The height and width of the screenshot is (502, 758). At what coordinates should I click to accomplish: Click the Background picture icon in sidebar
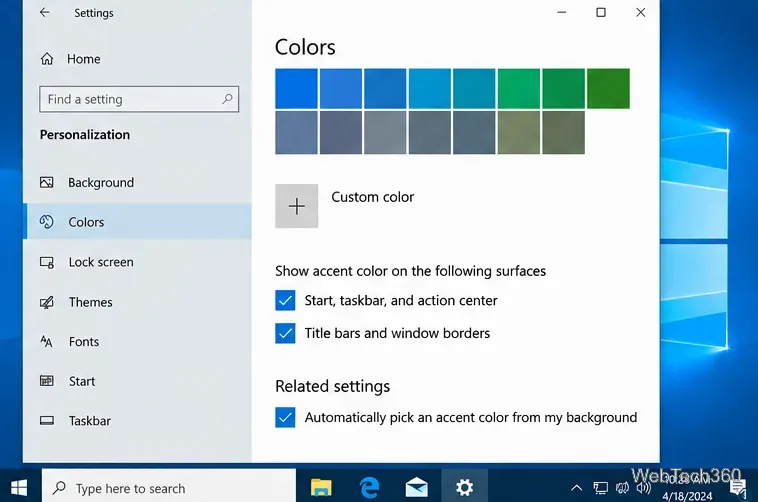(47, 182)
